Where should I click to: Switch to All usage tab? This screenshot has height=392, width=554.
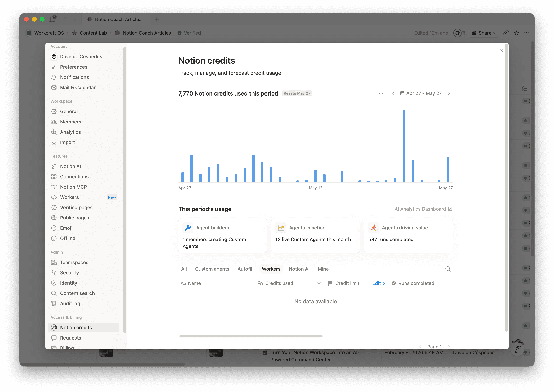(x=184, y=269)
